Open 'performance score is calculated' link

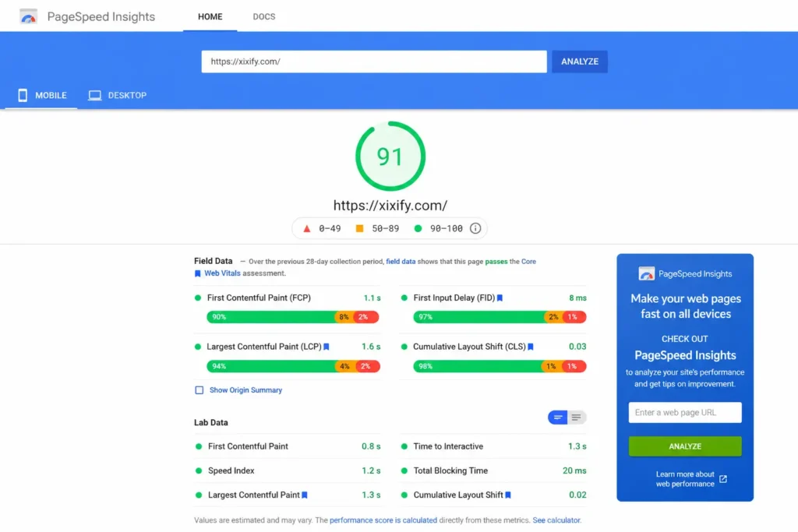[x=383, y=520]
